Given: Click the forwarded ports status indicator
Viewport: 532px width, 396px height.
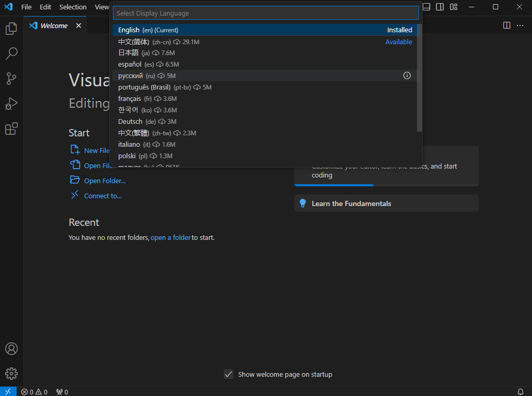Looking at the screenshot, I should point(62,392).
